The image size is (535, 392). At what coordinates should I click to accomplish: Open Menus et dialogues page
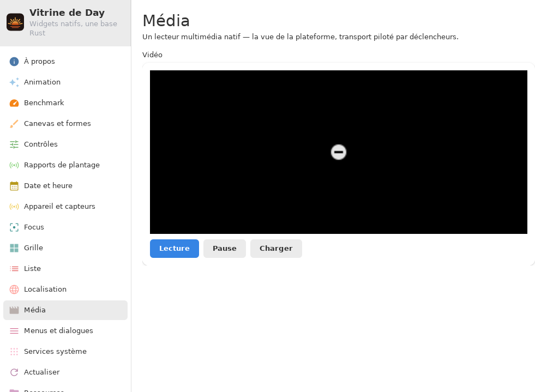[x=65, y=331]
